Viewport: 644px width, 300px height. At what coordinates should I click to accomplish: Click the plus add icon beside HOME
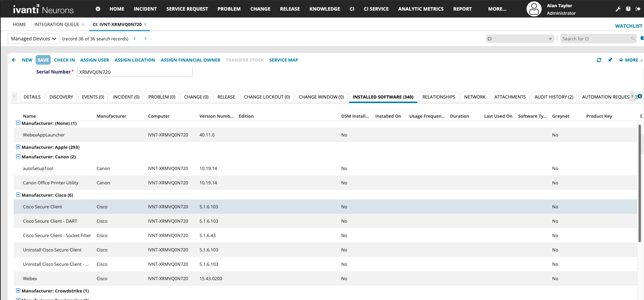coord(98,9)
